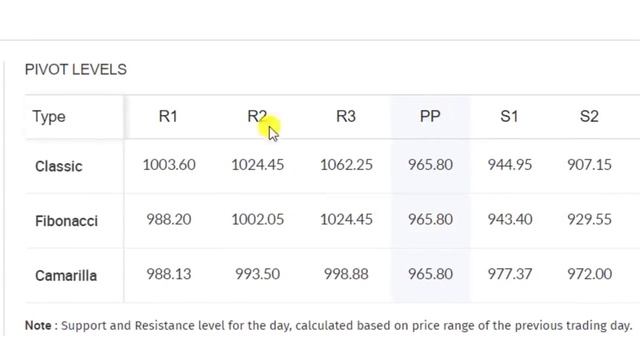Select the Camarilla row label
This screenshot has height=360, width=640.
coord(66,276)
